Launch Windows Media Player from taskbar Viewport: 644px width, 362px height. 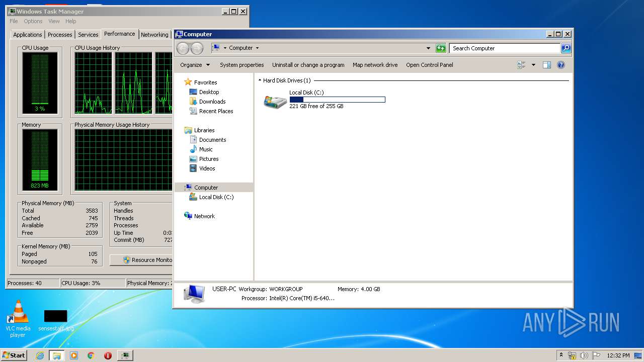[x=74, y=355]
